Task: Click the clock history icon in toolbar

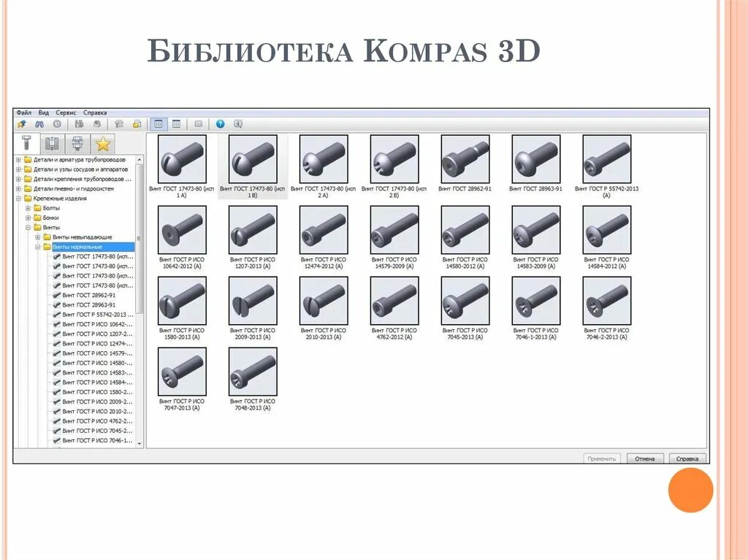Action: [57, 124]
